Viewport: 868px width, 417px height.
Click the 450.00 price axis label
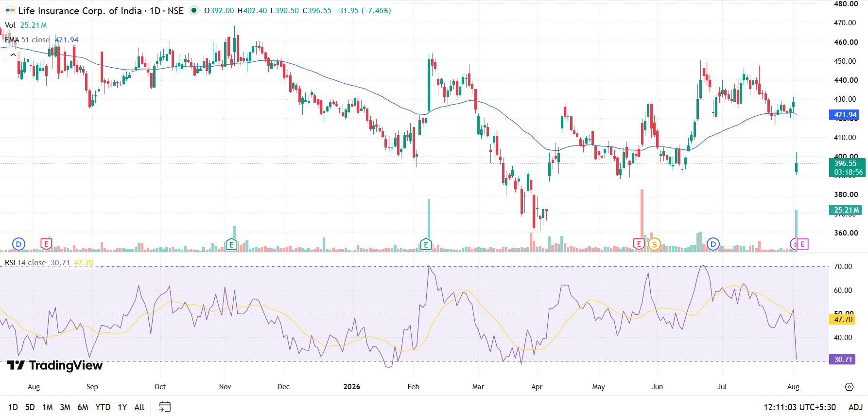click(x=845, y=61)
